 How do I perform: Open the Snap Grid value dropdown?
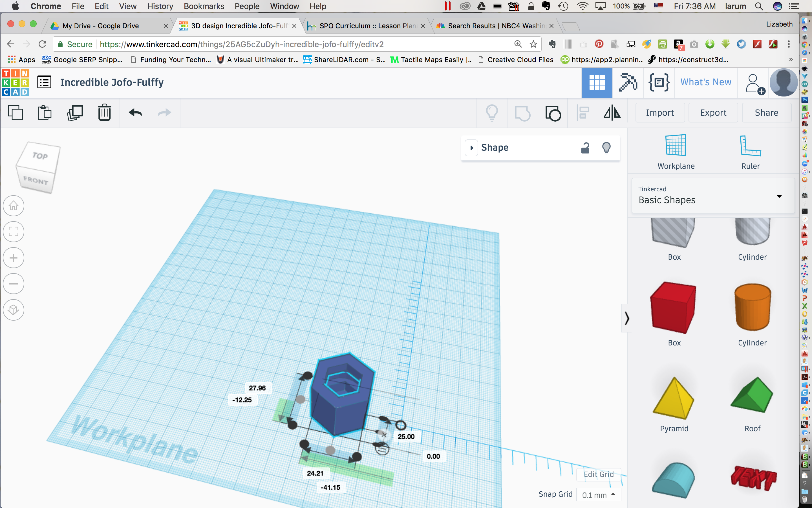(599, 494)
